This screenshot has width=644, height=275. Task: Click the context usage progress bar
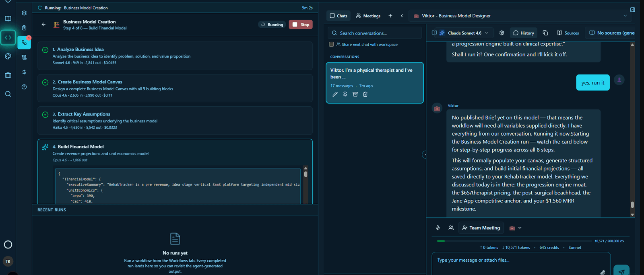pyautogui.click(x=514, y=241)
